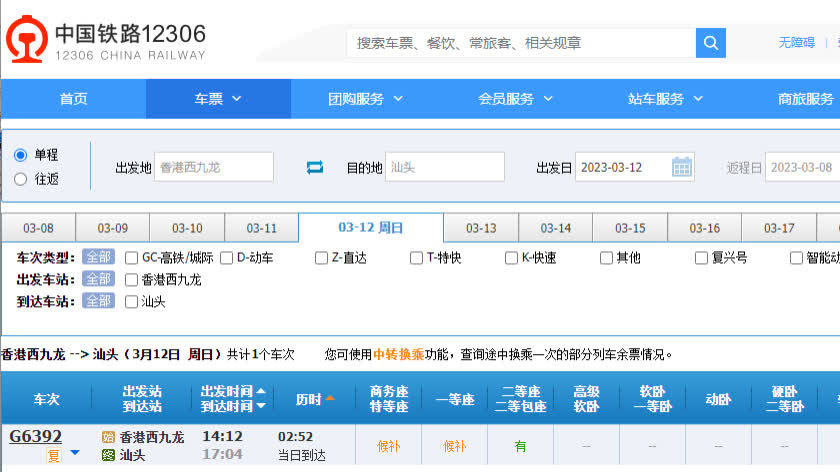Enable the GC-高铁/城际 train type checkbox
The image size is (840, 472).
[x=132, y=258]
